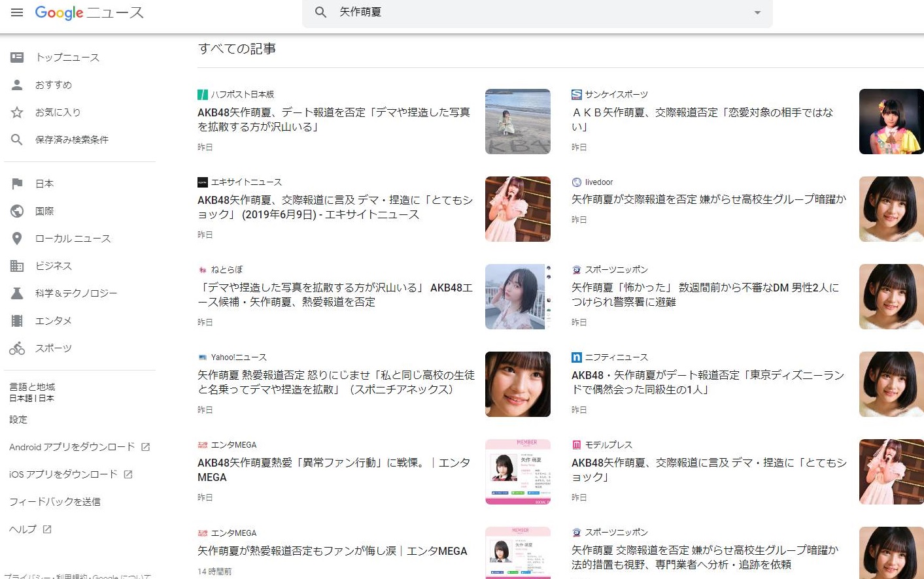924x579 pixels.
Task: Click the external link icon beside iOS アプリをダウンロード
Action: click(128, 474)
